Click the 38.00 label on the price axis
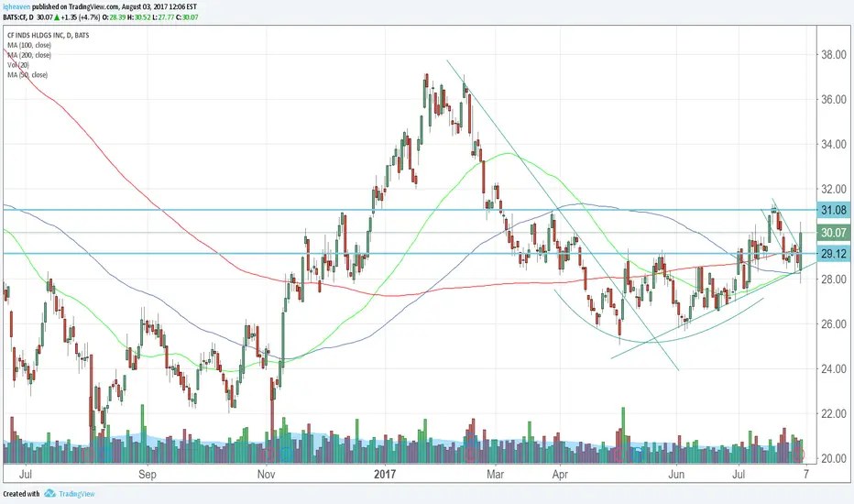854x504 pixels. [x=834, y=54]
